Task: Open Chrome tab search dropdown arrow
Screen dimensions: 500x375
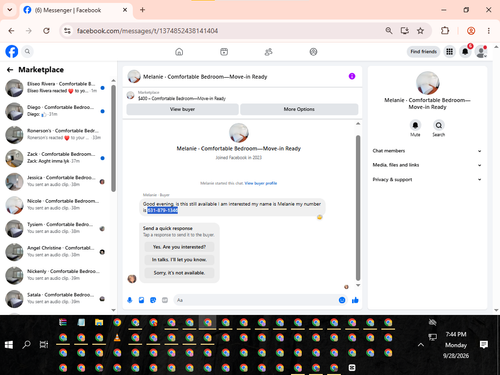Action: point(10,10)
